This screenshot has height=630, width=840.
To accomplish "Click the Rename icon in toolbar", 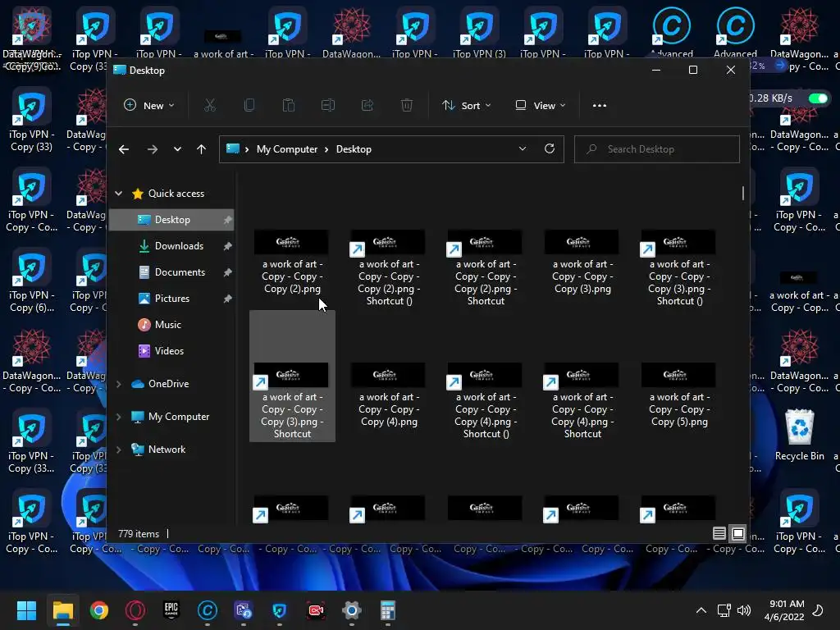I will pyautogui.click(x=328, y=106).
